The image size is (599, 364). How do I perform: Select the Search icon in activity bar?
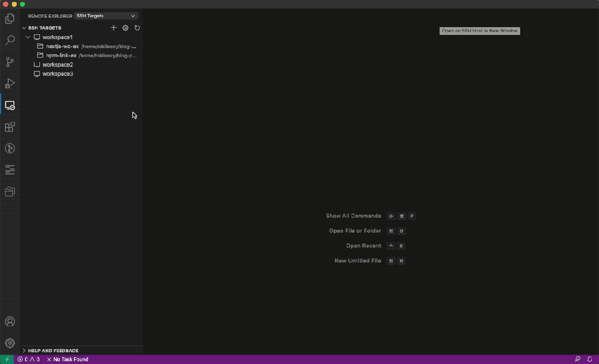(x=9, y=40)
